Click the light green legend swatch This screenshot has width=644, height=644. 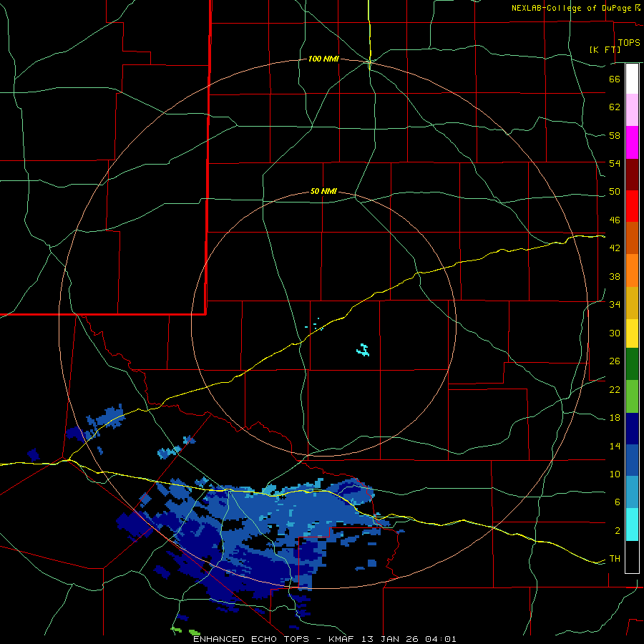click(632, 396)
